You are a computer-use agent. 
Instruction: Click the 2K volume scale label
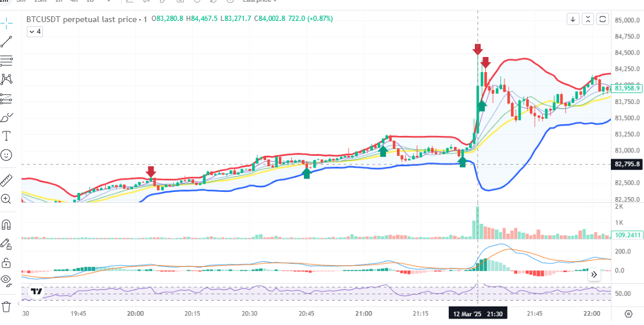pos(619,207)
